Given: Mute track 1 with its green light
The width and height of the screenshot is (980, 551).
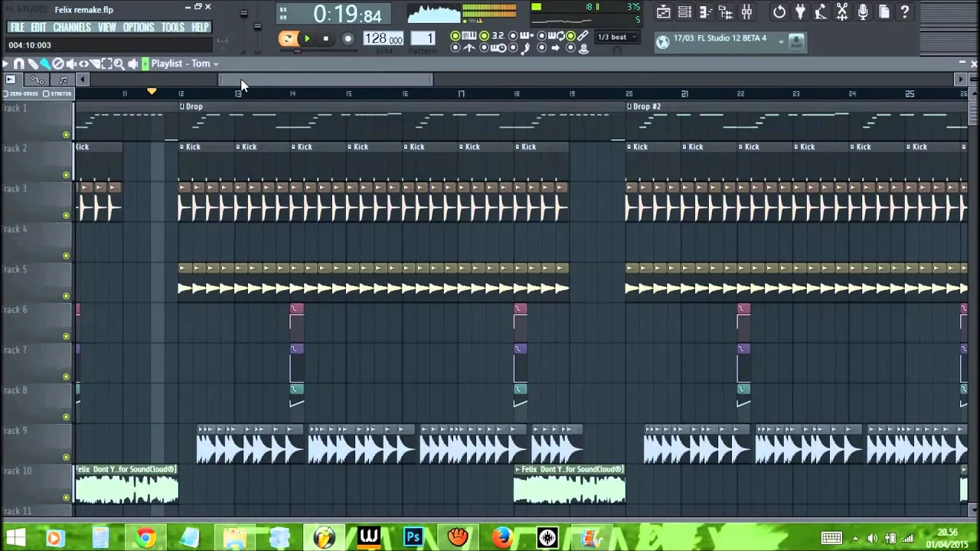Looking at the screenshot, I should (66, 135).
